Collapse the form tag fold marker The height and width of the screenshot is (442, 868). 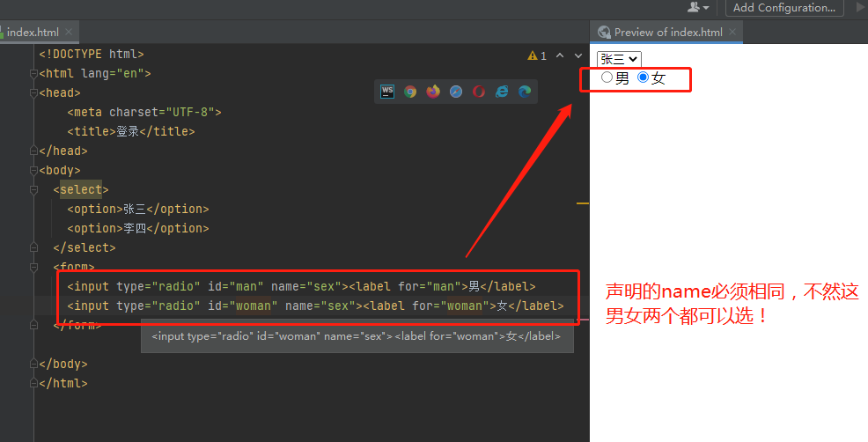33,267
